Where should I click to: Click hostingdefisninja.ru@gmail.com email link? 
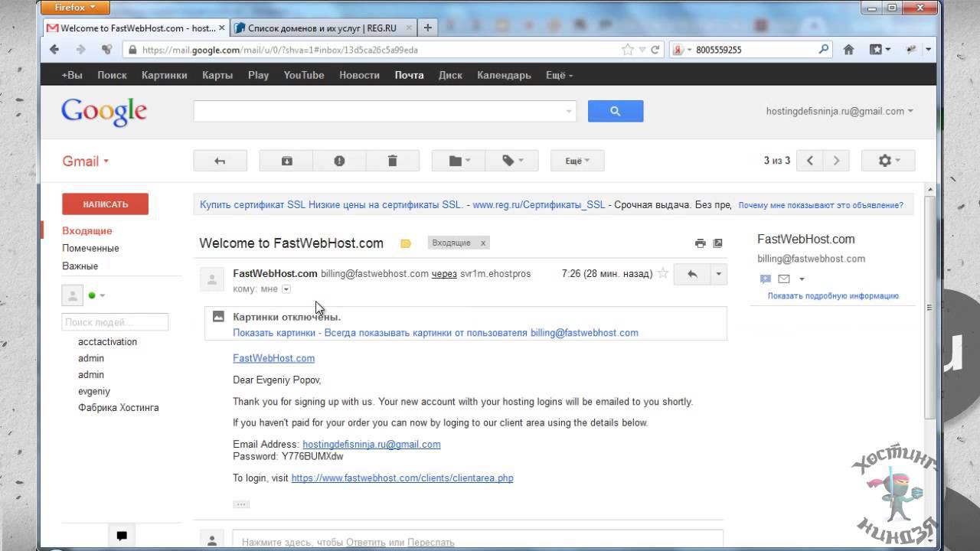[x=371, y=444]
